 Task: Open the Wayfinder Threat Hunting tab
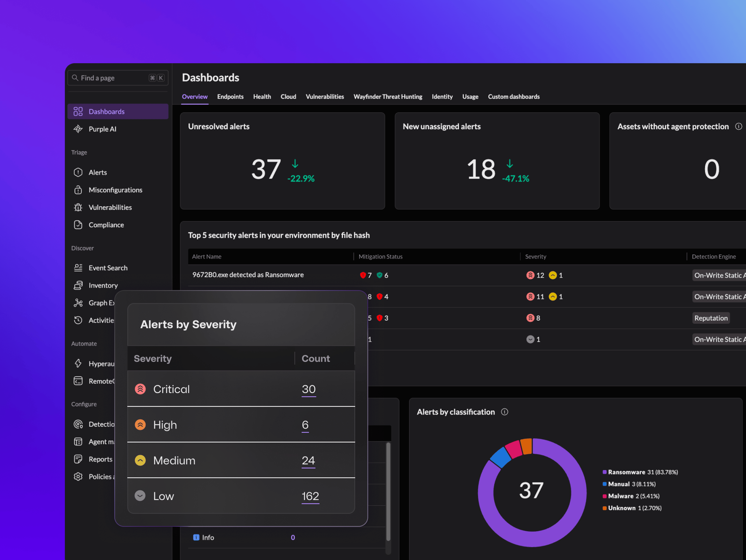(388, 97)
